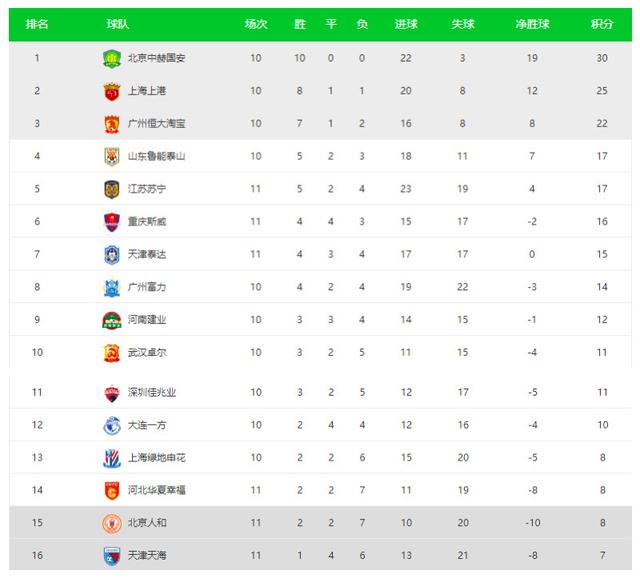Click the 上海绿地申花 crest icon
Viewport: 640px width, 578px height.
pyautogui.click(x=111, y=458)
